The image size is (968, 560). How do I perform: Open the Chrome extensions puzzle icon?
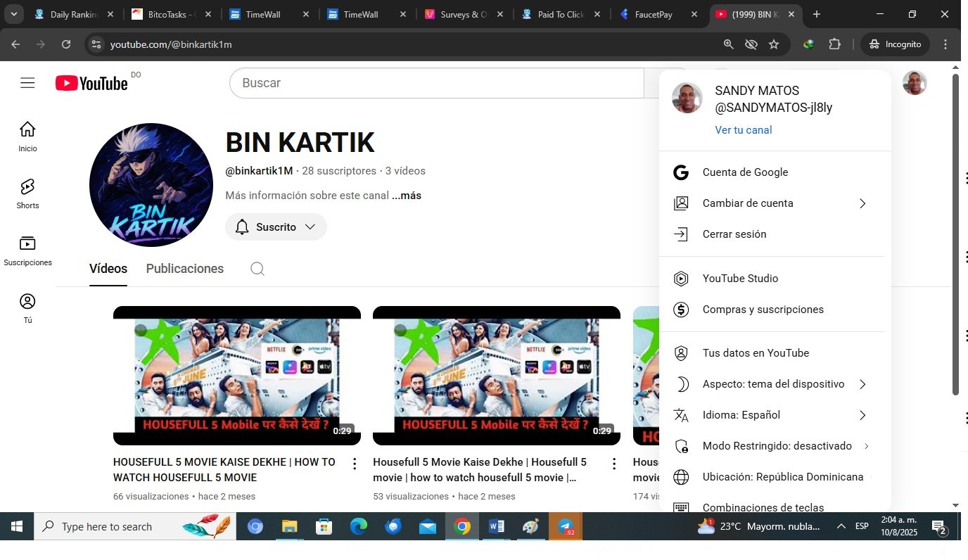(834, 44)
